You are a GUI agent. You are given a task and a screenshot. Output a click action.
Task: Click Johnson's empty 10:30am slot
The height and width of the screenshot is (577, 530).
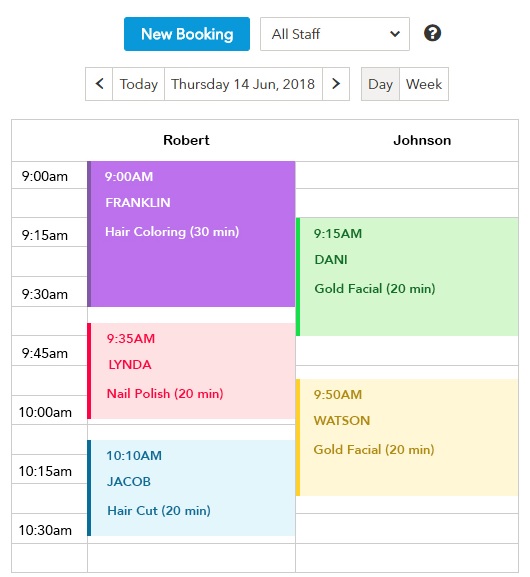click(x=407, y=528)
